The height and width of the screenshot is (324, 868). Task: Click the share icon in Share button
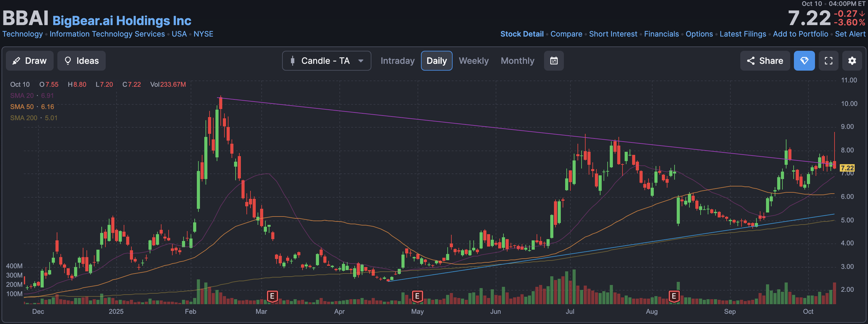coord(751,61)
